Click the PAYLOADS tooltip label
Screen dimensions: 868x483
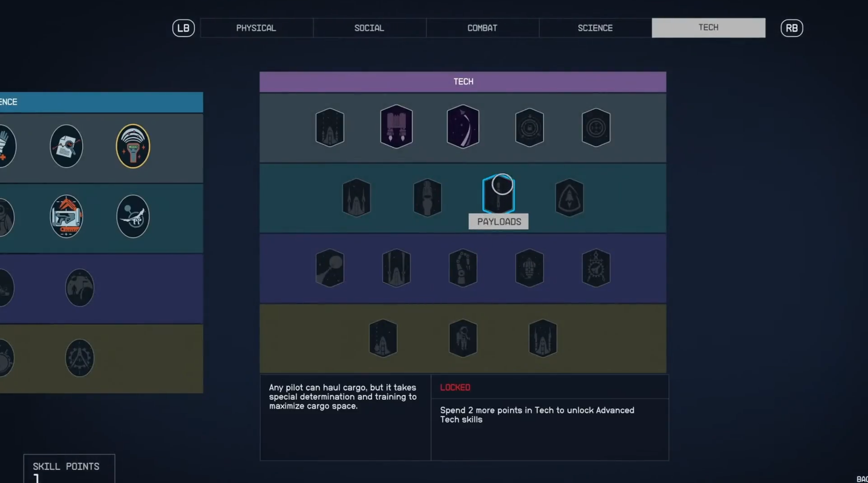pyautogui.click(x=498, y=221)
